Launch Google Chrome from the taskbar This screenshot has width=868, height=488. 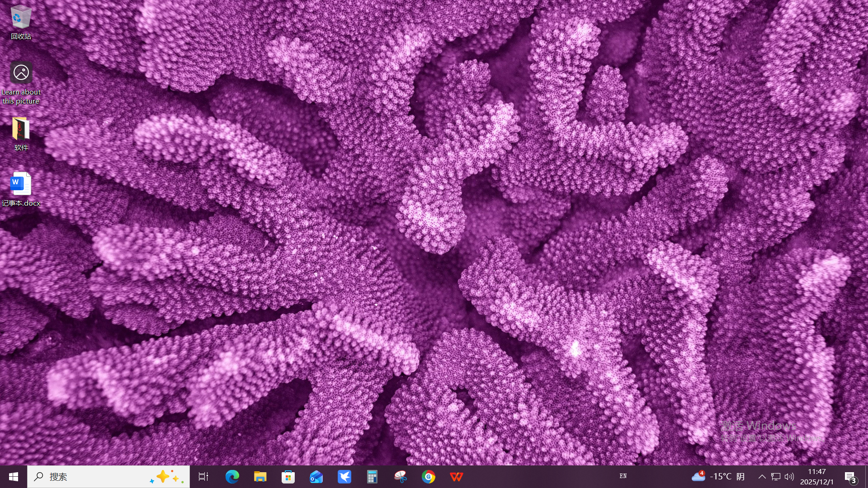[429, 477]
